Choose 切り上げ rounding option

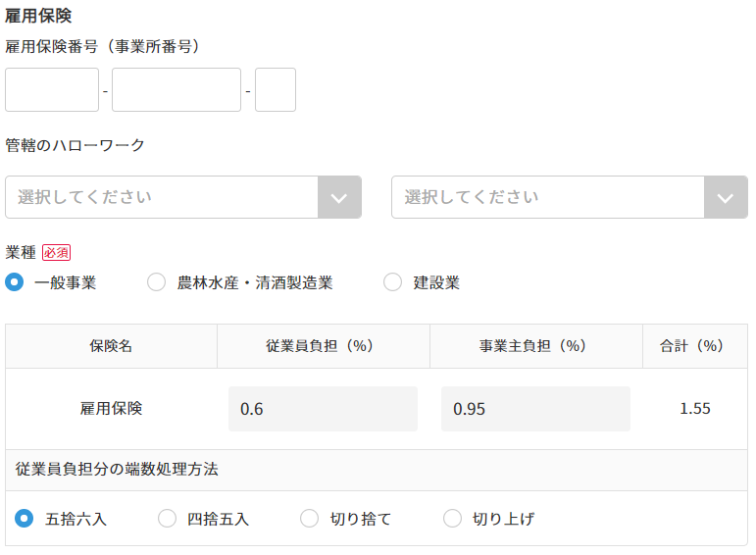tap(452, 519)
